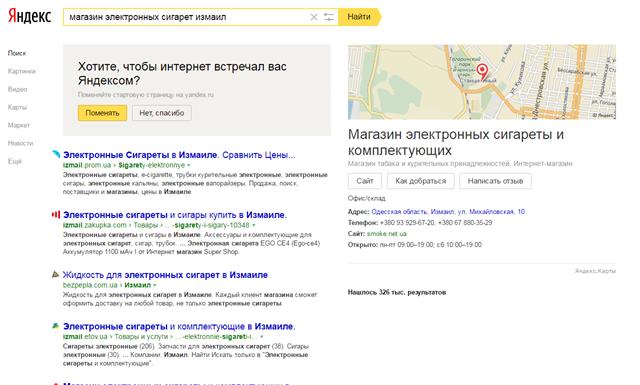Click zakupka.com favicon beside second result

pyautogui.click(x=56, y=214)
